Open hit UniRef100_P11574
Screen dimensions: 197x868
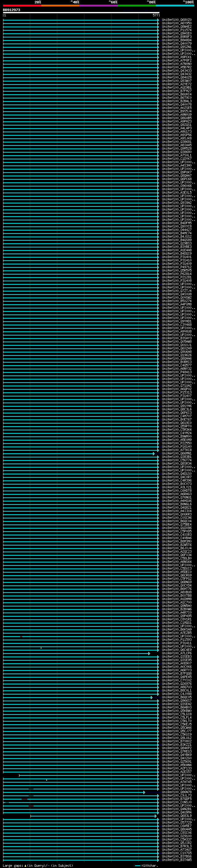coord(177,30)
